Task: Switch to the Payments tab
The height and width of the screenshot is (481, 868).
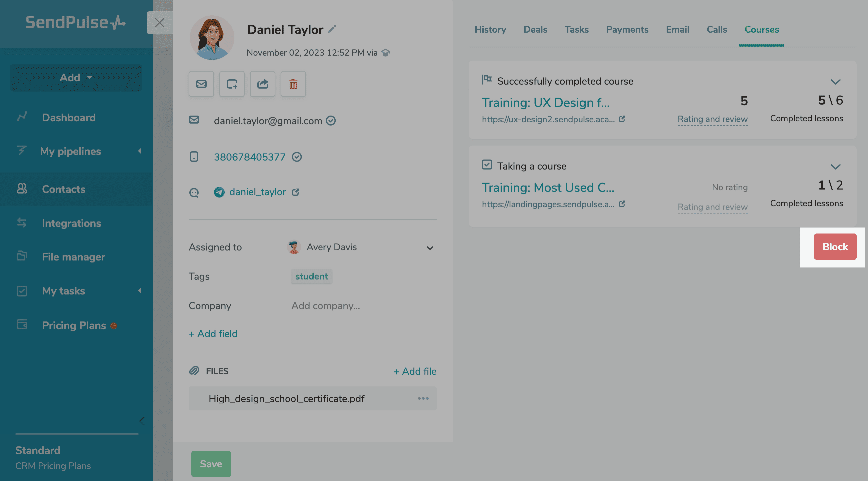Action: click(x=627, y=29)
